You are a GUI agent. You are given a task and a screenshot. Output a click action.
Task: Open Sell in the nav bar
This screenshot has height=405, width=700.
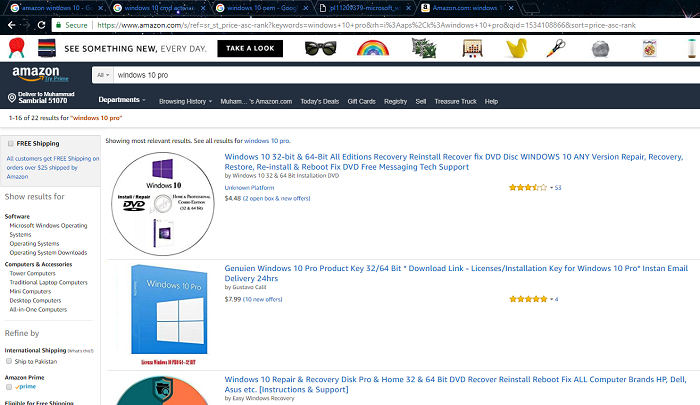(x=421, y=101)
